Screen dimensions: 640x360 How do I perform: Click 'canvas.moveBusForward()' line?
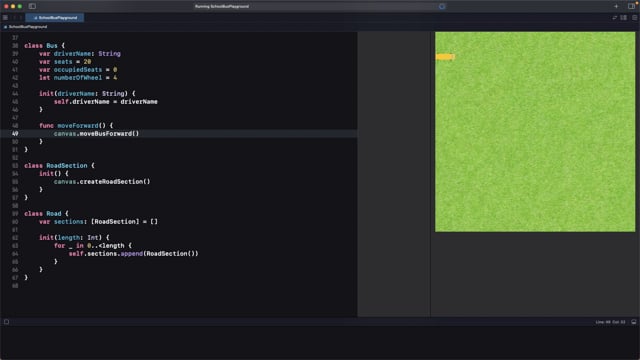pos(96,133)
